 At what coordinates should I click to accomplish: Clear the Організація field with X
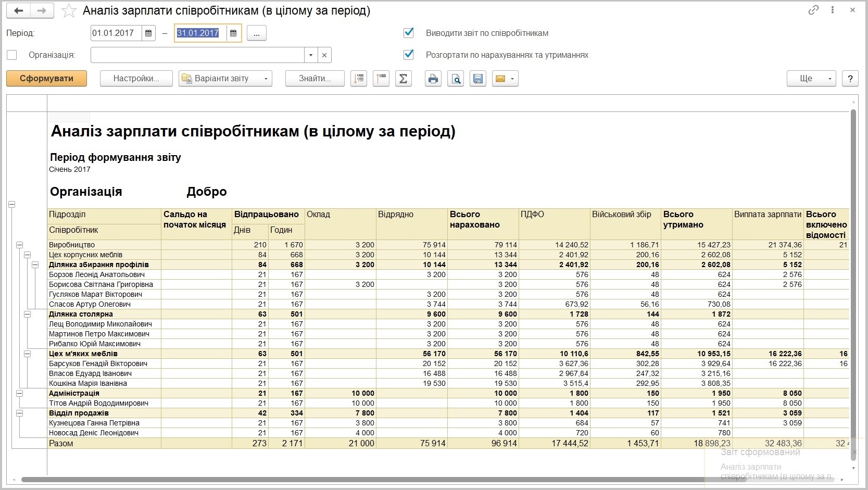point(324,55)
